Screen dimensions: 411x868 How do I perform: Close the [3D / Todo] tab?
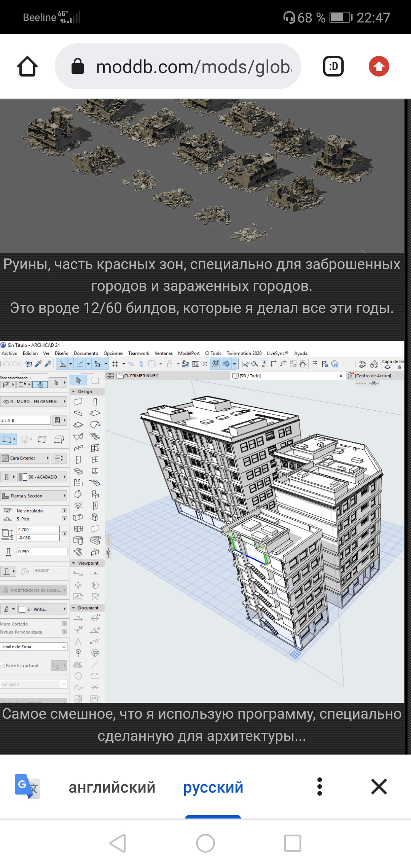tap(341, 376)
